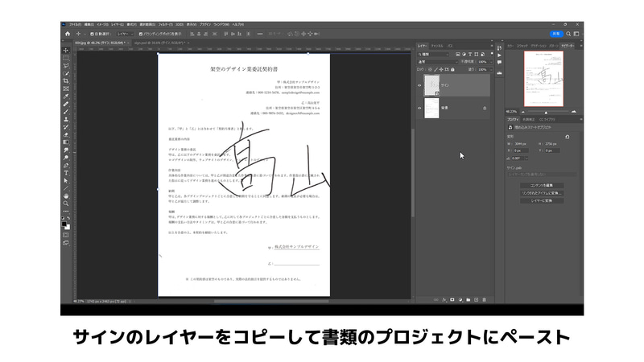Open the Actions play icon in the dock
Image resolution: width=644 pixels, height=362 pixels.
[499, 55]
